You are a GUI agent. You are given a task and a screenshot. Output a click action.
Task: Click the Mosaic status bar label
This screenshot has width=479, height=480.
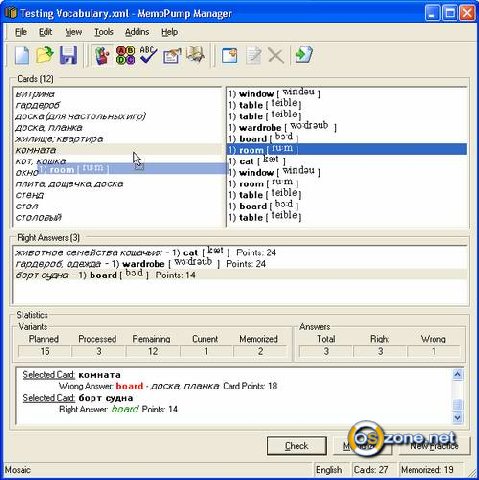coord(18,470)
